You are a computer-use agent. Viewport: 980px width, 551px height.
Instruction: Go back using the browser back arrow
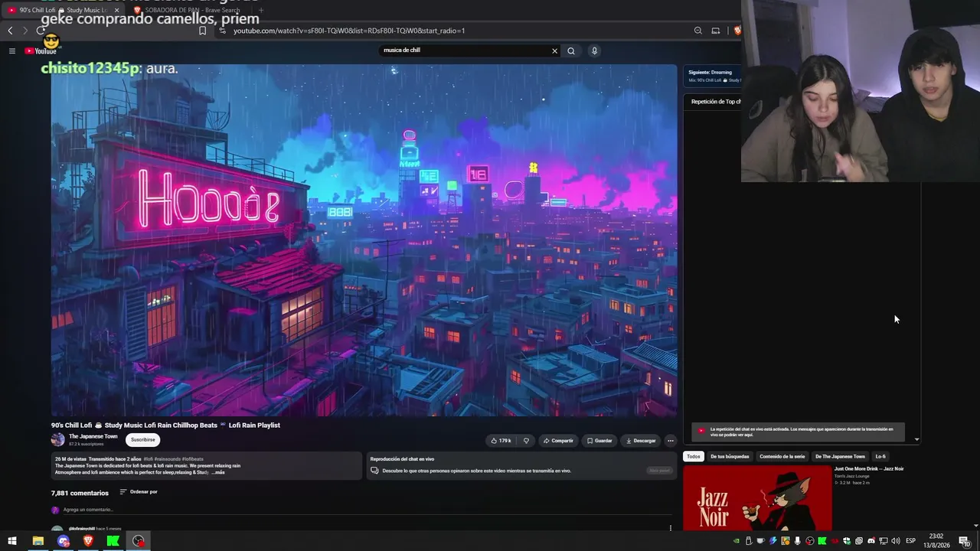coord(10,31)
